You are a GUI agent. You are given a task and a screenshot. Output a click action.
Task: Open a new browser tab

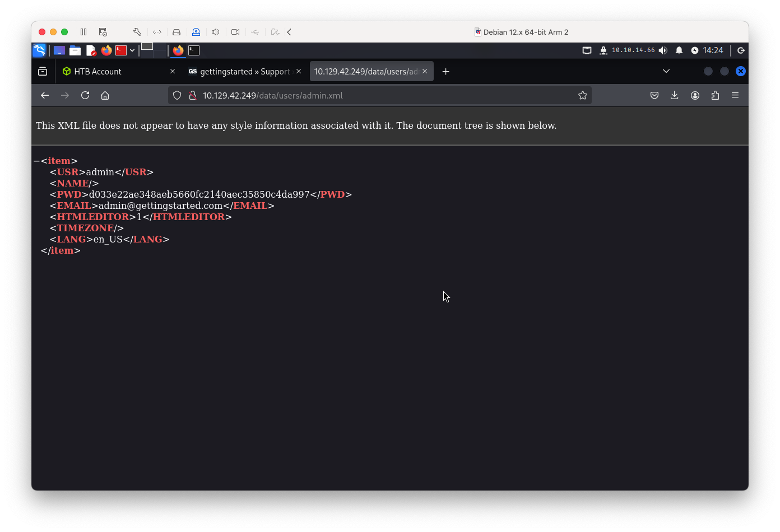pyautogui.click(x=445, y=71)
